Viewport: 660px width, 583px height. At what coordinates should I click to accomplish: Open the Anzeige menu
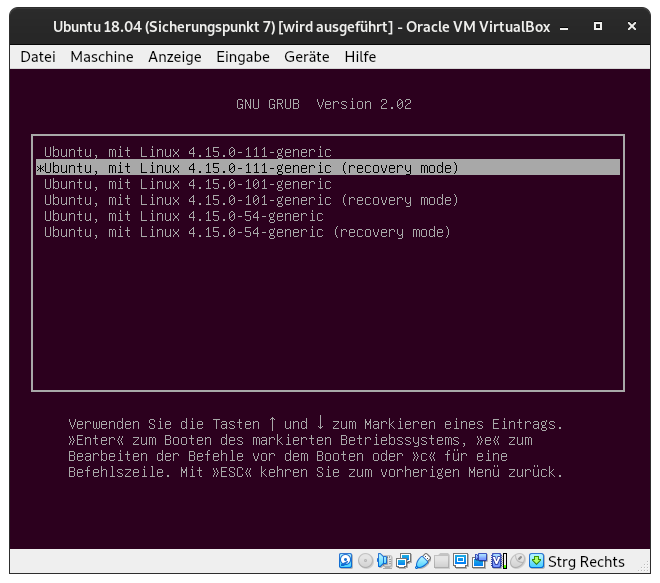(174, 57)
